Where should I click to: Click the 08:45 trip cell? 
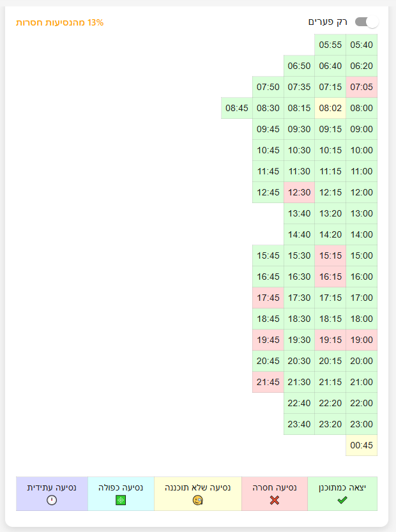coord(237,108)
